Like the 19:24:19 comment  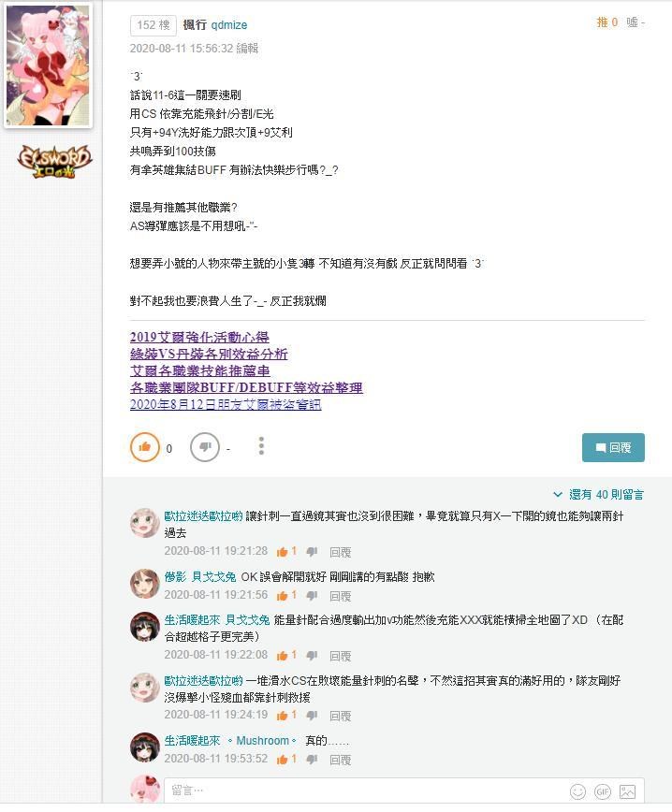tap(282, 716)
